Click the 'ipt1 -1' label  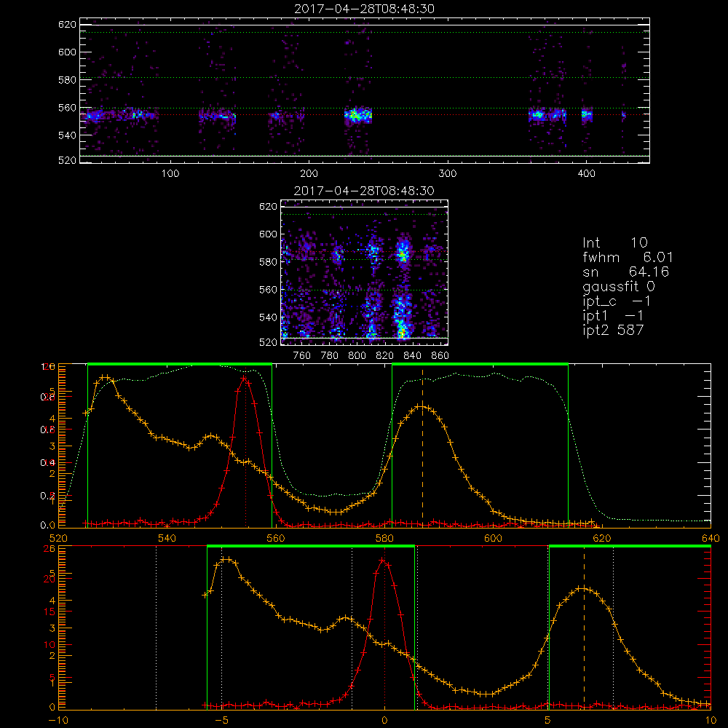pyautogui.click(x=613, y=316)
